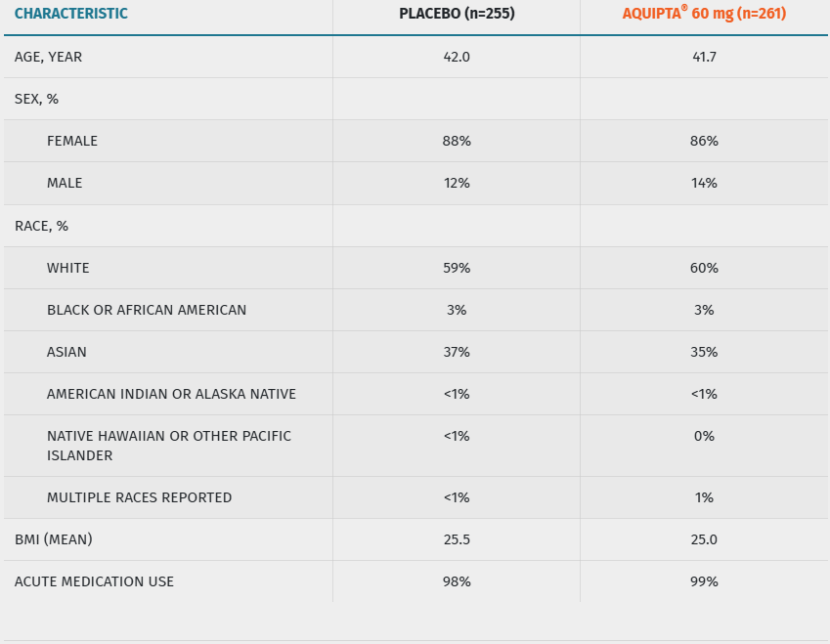Viewport: 830px width, 644px height.
Task: Select the WHITE row label
Action: [x=68, y=268]
